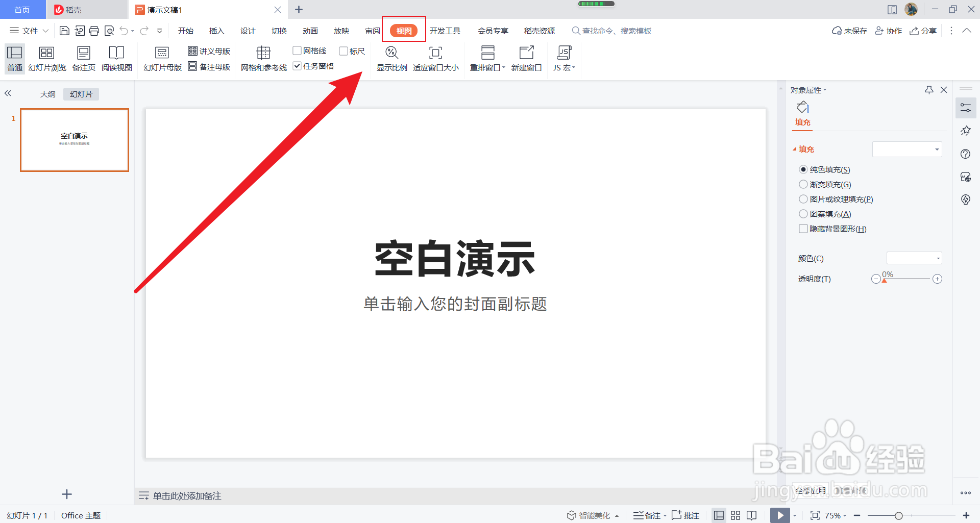This screenshot has width=980, height=523.
Task: Open the 备注页 view
Action: (x=83, y=59)
